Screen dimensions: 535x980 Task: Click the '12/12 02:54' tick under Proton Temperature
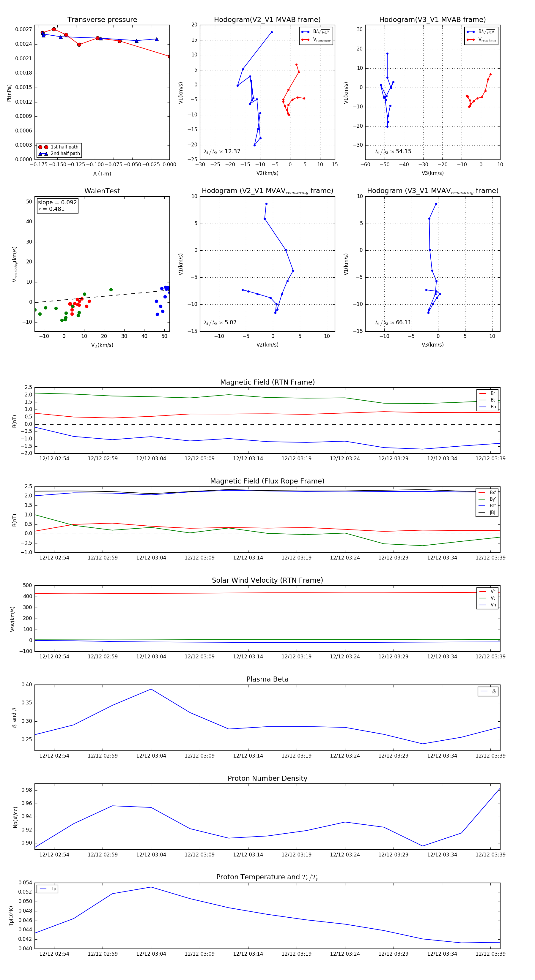pyautogui.click(x=54, y=954)
